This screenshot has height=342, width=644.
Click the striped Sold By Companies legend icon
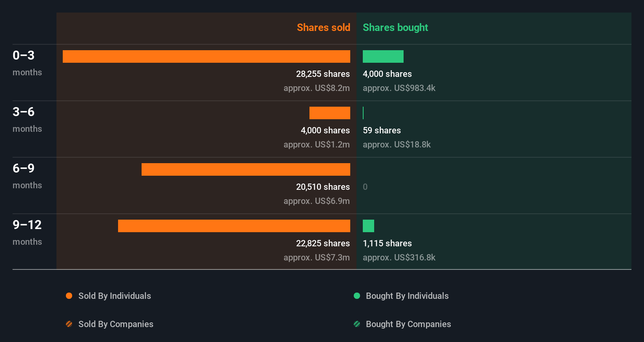click(69, 324)
